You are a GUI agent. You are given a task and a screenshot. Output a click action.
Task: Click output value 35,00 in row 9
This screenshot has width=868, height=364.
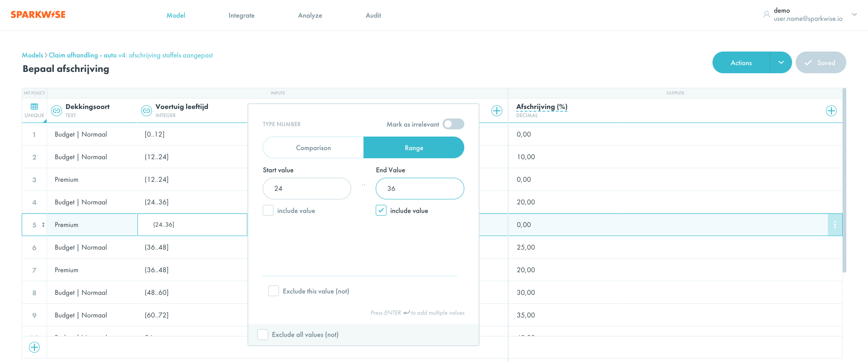pyautogui.click(x=526, y=315)
